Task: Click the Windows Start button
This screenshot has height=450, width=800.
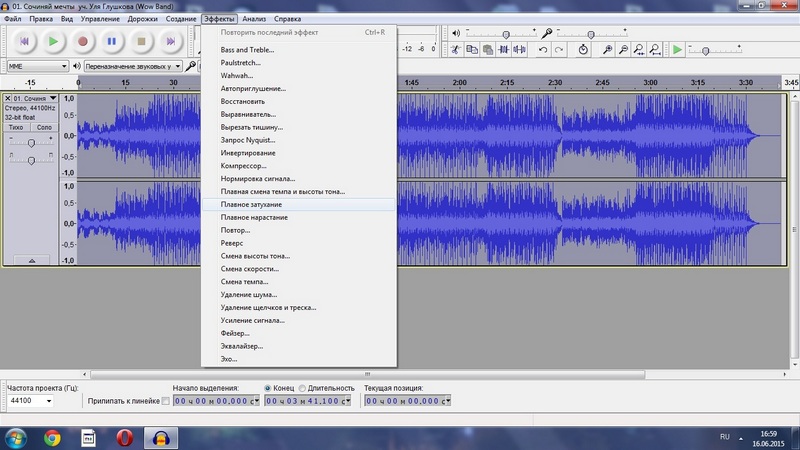Action: click(15, 438)
